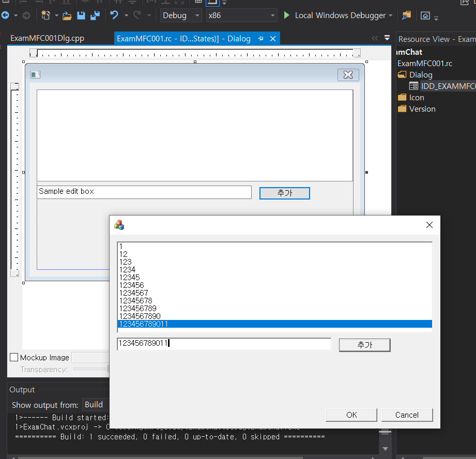Select the IDD_EXAMMFC tree item
The height and width of the screenshot is (459, 476).
click(x=448, y=86)
